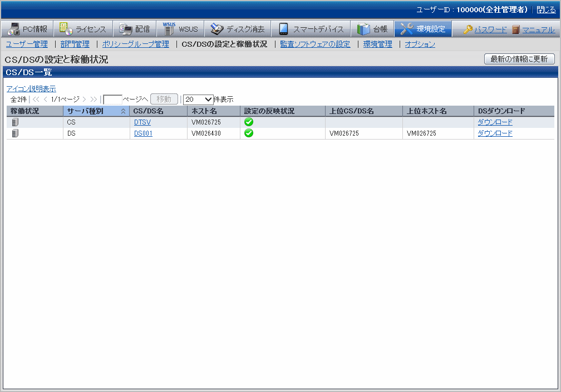Click first page double-arrow control

(36, 100)
